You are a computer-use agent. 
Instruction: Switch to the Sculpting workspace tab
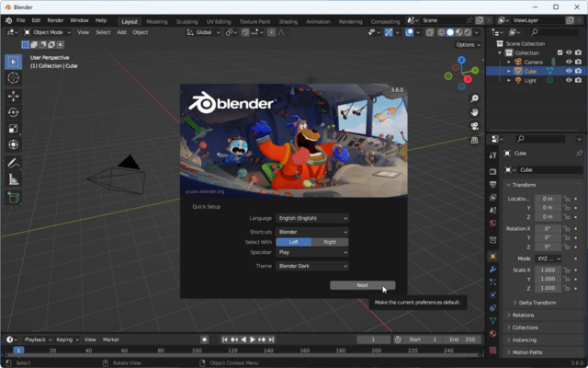pos(187,21)
